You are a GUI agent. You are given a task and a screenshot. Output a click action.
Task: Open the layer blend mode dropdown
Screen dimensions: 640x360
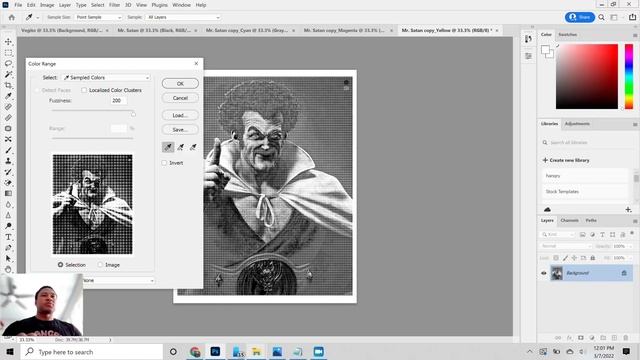tap(565, 246)
